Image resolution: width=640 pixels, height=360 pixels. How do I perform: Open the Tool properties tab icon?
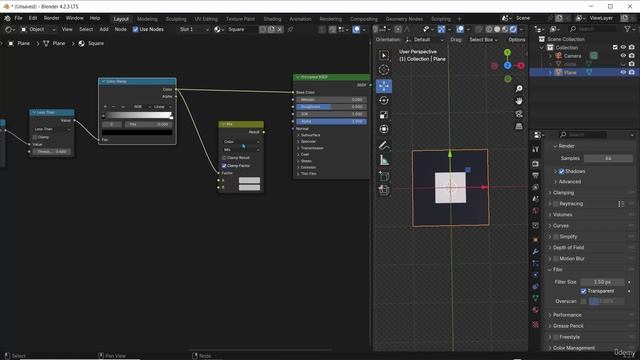[x=536, y=150]
